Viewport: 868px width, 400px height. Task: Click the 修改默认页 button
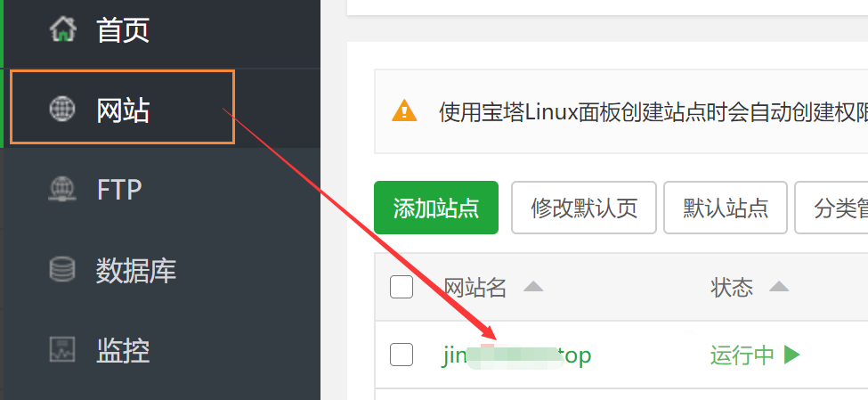pyautogui.click(x=584, y=208)
